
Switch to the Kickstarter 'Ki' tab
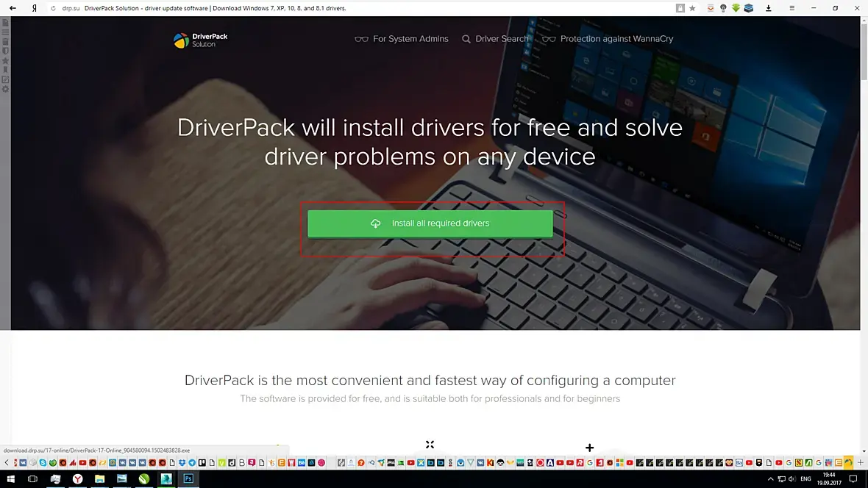491,462
